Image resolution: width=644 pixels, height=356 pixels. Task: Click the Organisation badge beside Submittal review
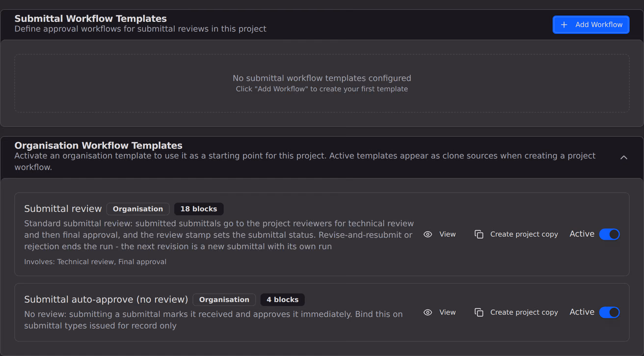[x=138, y=209]
